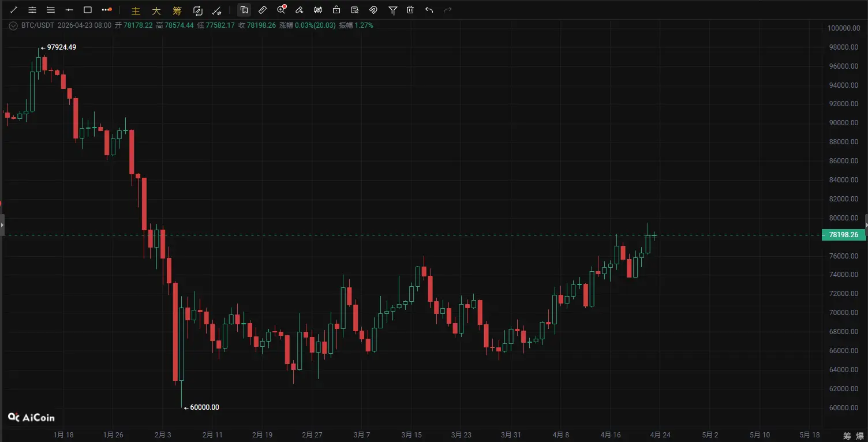Click the 2月 3 date axis label
This screenshot has width=868, height=442.
[x=163, y=435]
